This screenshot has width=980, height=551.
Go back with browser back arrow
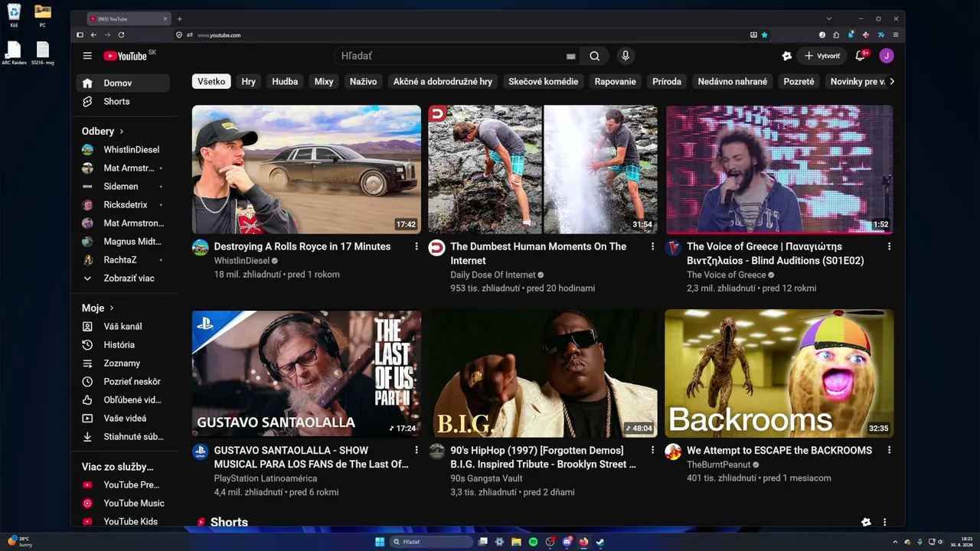[x=93, y=34]
